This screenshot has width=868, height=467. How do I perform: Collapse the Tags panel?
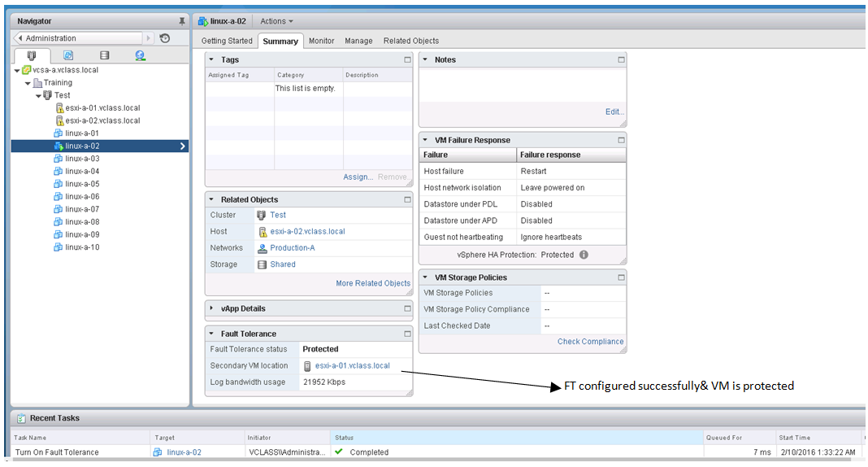click(x=211, y=59)
